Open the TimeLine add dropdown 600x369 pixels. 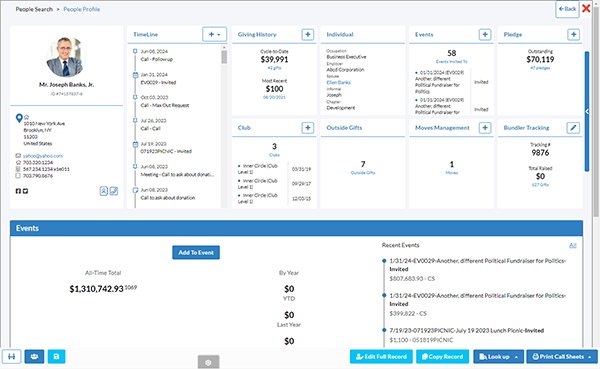[x=214, y=34]
